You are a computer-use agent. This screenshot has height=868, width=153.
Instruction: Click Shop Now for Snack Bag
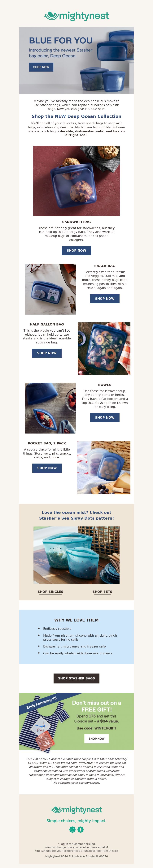click(x=105, y=299)
